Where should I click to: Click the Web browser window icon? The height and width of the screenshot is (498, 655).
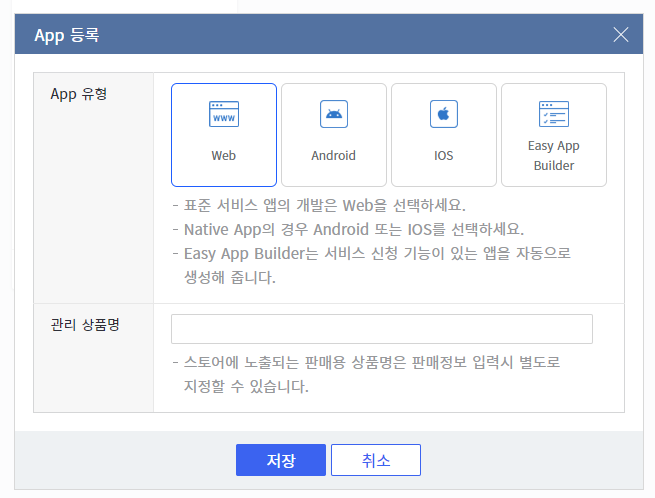(x=224, y=114)
